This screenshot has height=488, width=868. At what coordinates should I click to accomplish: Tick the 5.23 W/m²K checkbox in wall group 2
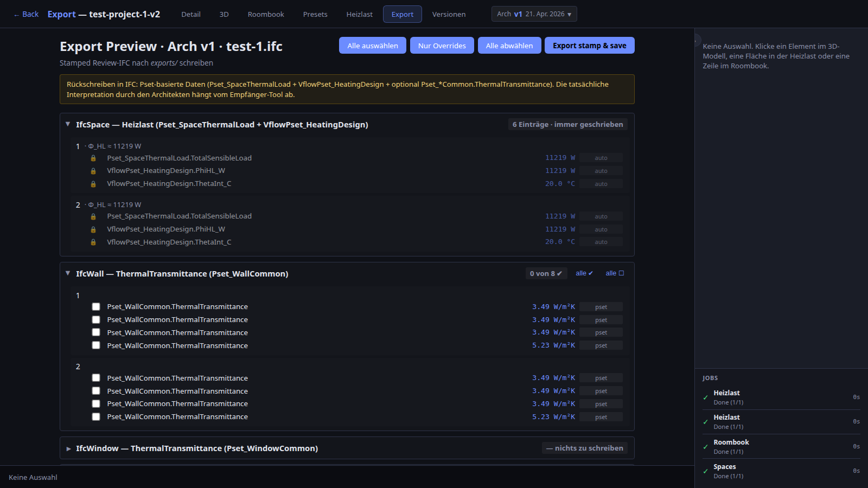[96, 416]
